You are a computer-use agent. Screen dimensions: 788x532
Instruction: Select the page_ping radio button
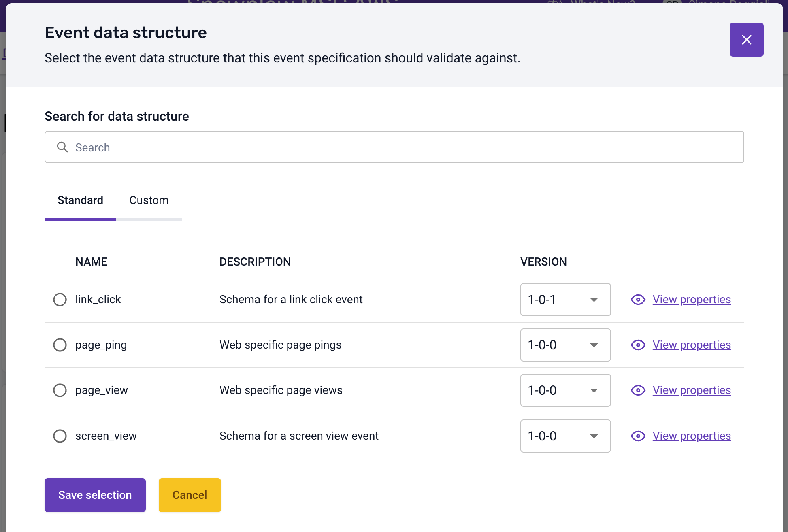pos(60,345)
